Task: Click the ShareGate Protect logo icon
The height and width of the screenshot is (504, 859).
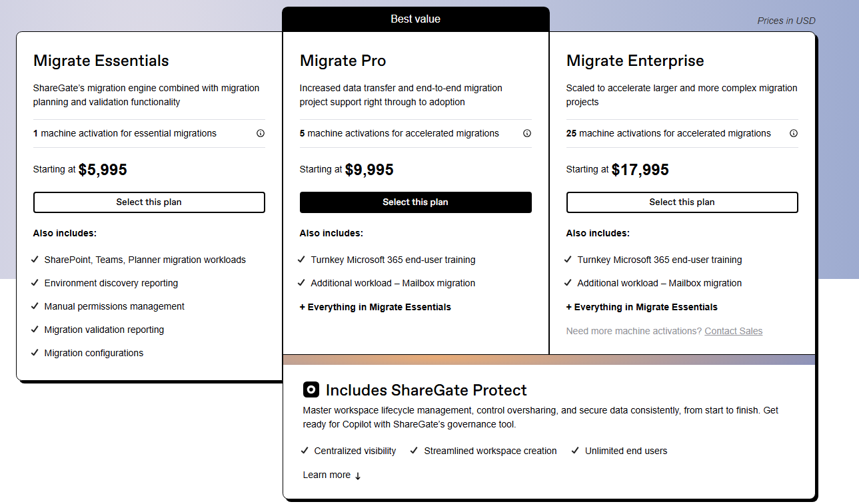Action: click(311, 389)
